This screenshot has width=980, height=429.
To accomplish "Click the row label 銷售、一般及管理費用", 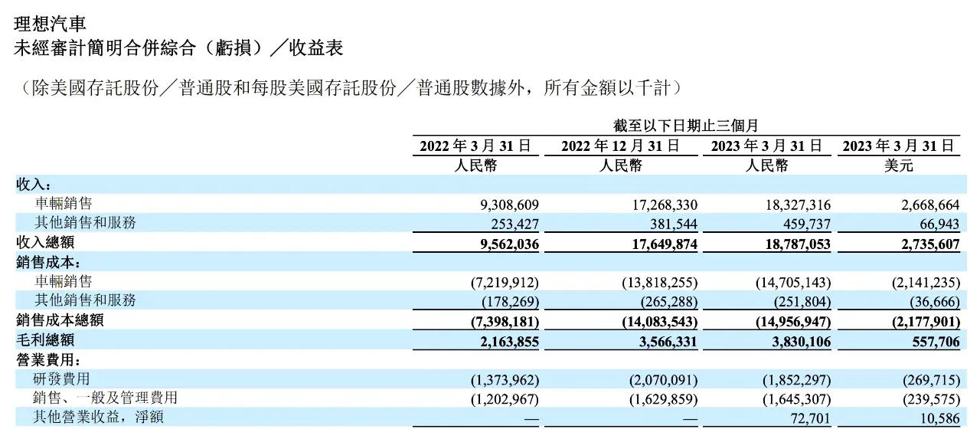I will [106, 398].
